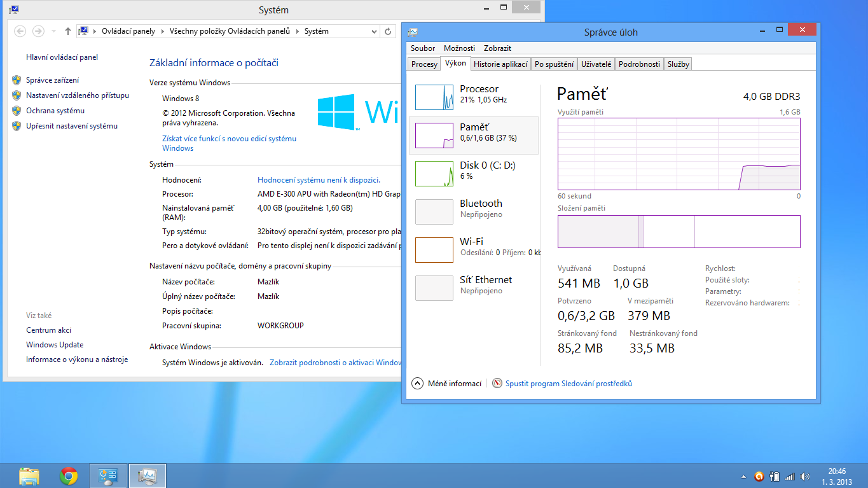The width and height of the screenshot is (868, 488).
Task: Expand the chevron before Ovládací panely
Action: [95, 31]
